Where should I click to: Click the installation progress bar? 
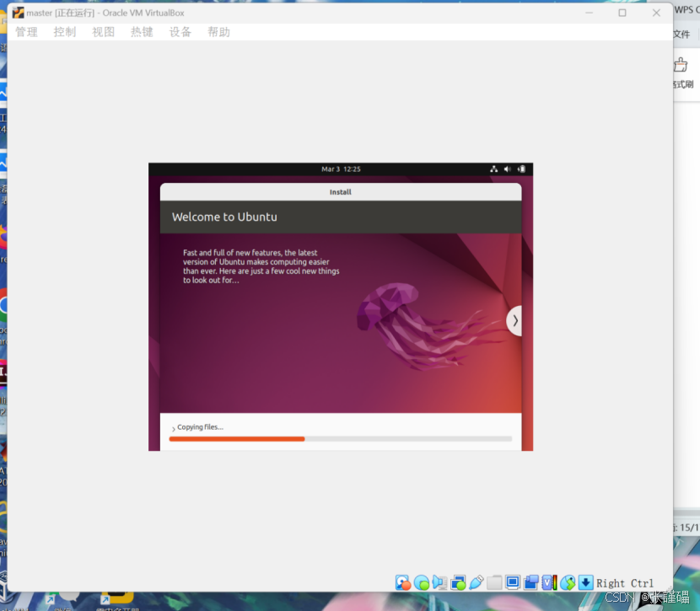point(340,439)
